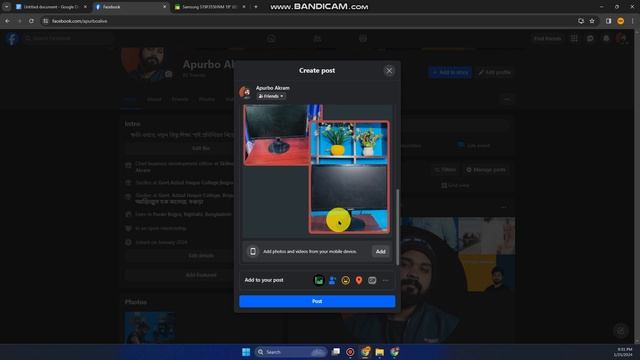Reload the Facebook page
Image resolution: width=640 pixels, height=360 pixels.
click(x=31, y=21)
